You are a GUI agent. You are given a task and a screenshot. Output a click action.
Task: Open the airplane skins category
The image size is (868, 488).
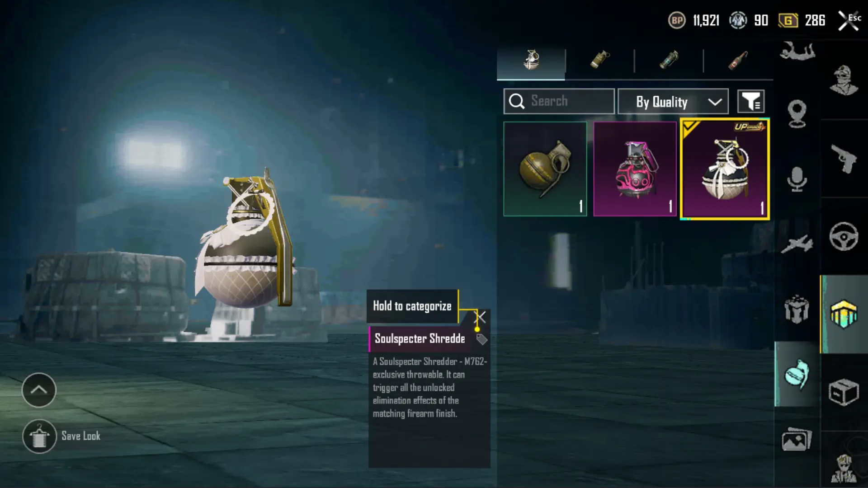pos(797,244)
